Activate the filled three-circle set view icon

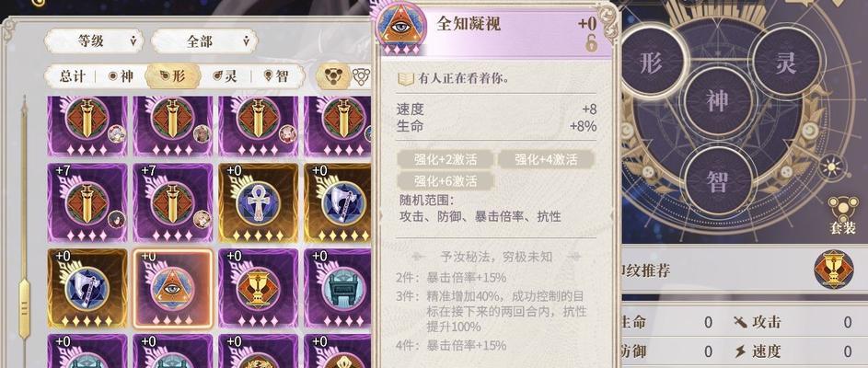point(332,76)
